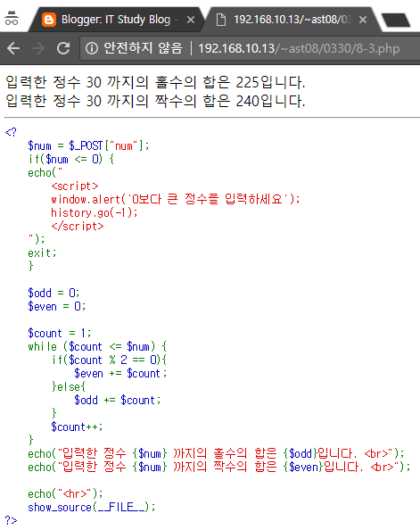Click the '$even = 0;' line

57,306
